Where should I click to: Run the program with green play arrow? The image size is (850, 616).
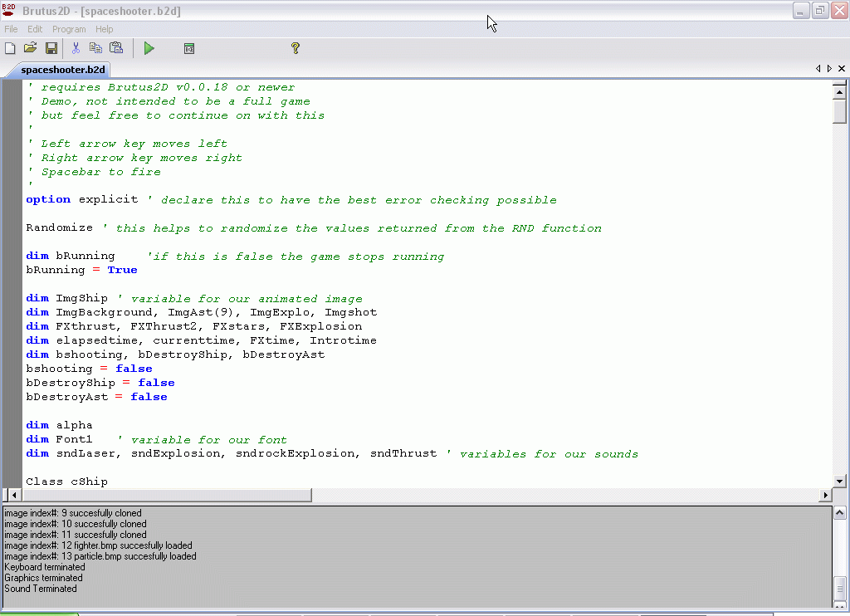[x=149, y=48]
